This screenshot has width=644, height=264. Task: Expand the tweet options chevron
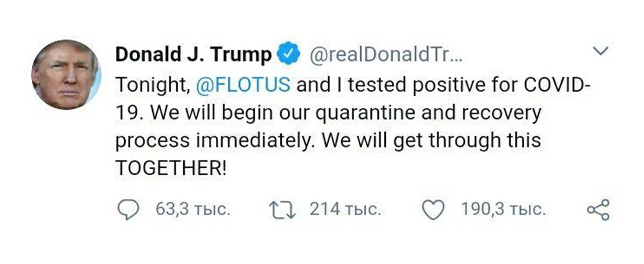click(x=601, y=51)
